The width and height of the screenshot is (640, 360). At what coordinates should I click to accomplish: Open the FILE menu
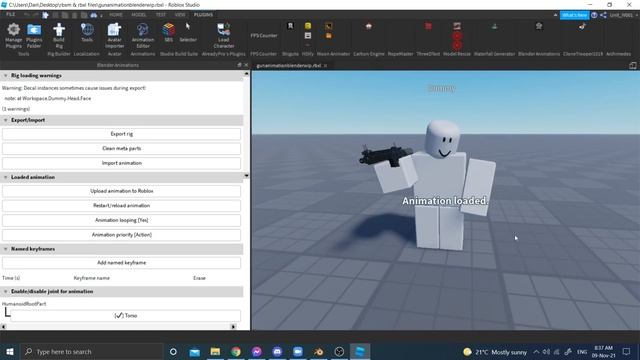tap(10, 14)
